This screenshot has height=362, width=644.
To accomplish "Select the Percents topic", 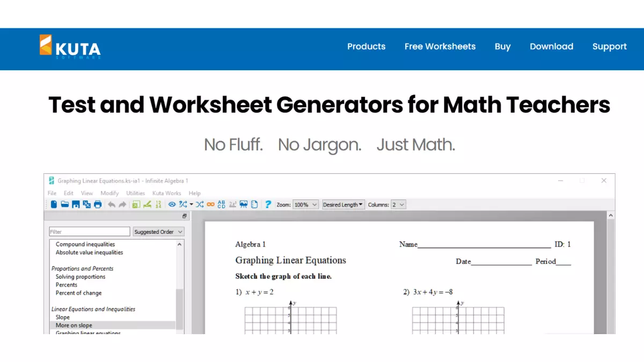I will pyautogui.click(x=67, y=285).
